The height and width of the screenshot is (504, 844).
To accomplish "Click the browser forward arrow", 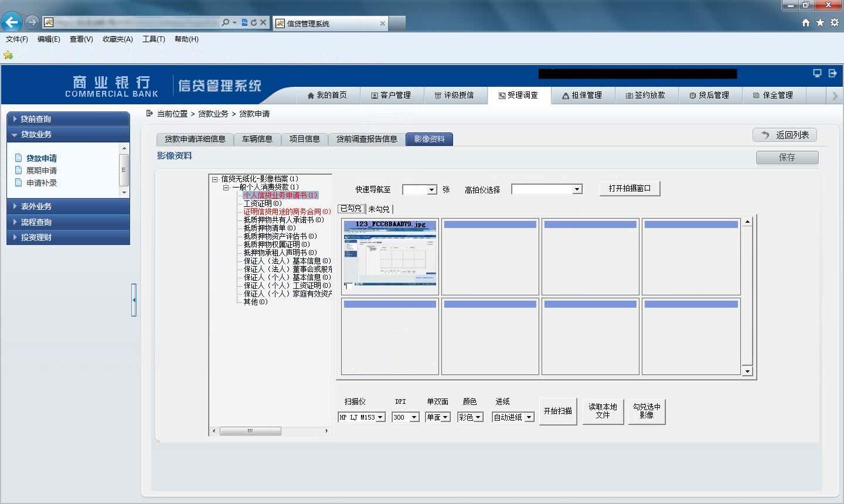I will click(x=32, y=22).
